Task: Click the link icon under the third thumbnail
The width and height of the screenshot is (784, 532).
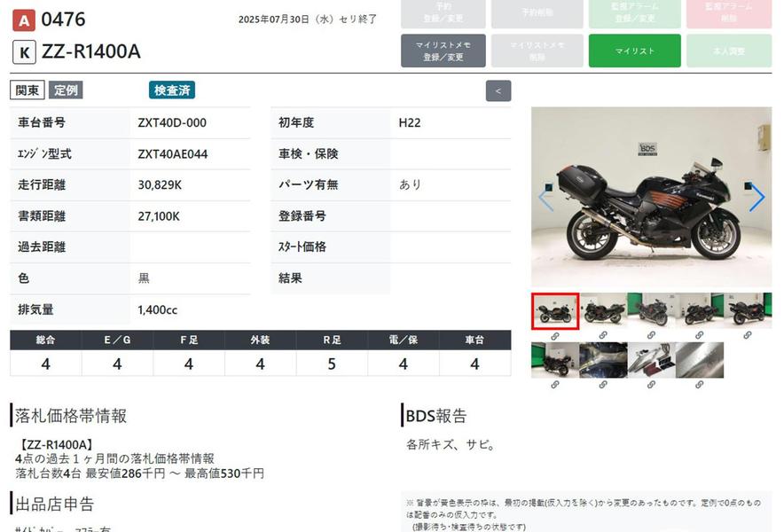Action: pos(651,335)
